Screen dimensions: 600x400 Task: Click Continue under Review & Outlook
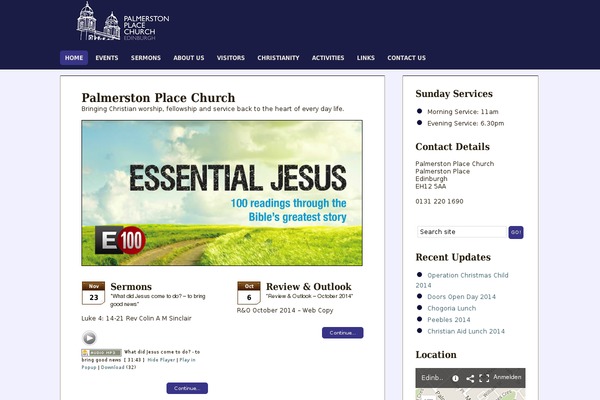342,333
